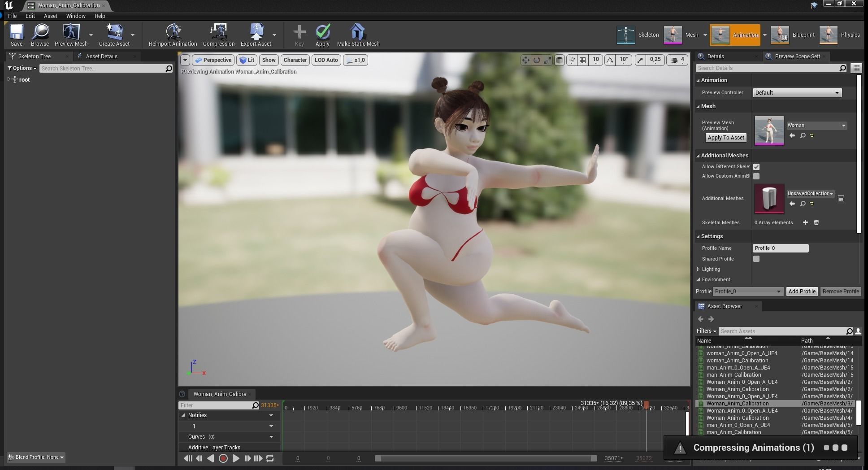
Task: Switch to the Details tab
Action: pyautogui.click(x=716, y=56)
